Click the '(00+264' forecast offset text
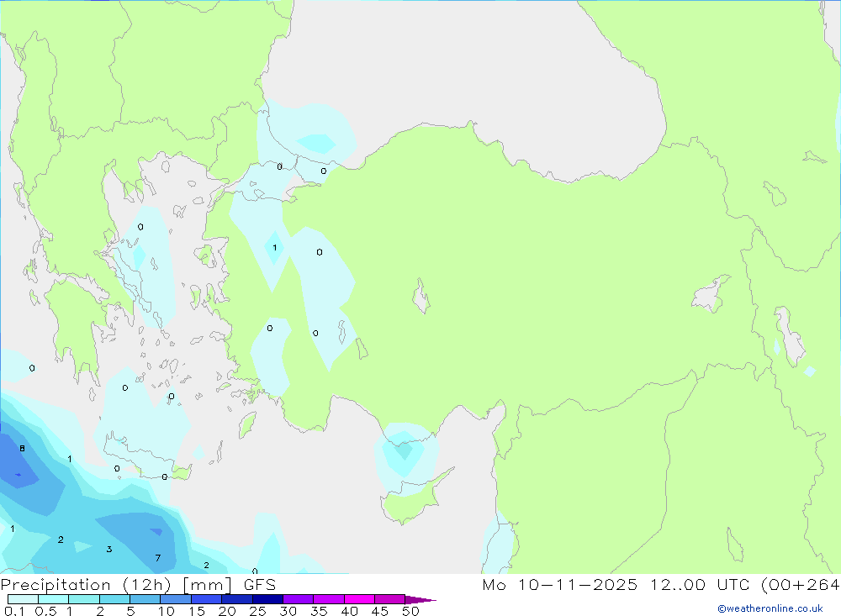Viewport: 841px width, 616px height. 801,585
